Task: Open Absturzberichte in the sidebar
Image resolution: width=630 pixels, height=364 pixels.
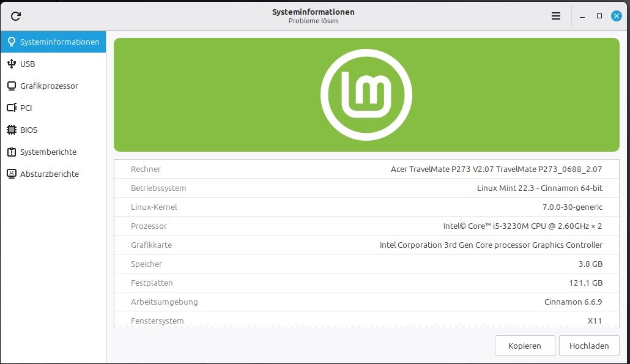Action: tap(53, 174)
